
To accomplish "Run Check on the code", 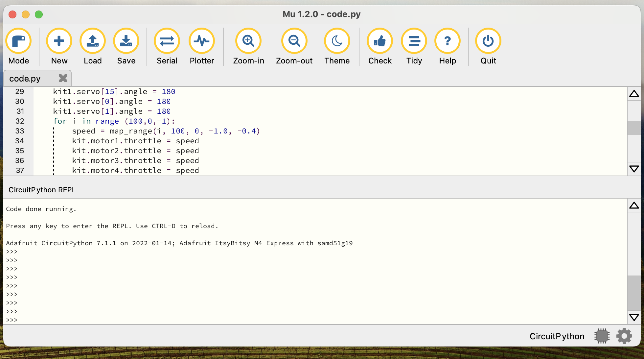I will pos(380,41).
